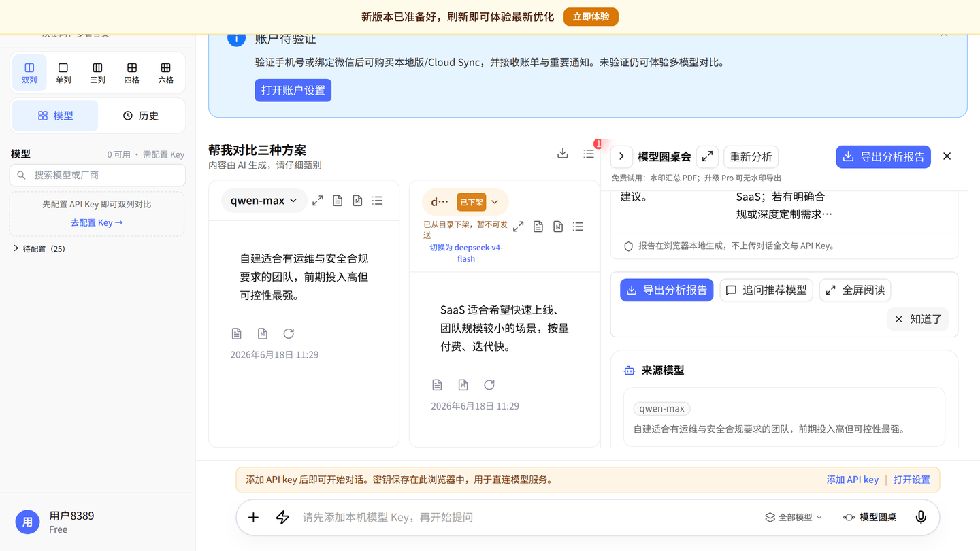
Task: Open the lightning quick prompts icon
Action: coord(282,517)
